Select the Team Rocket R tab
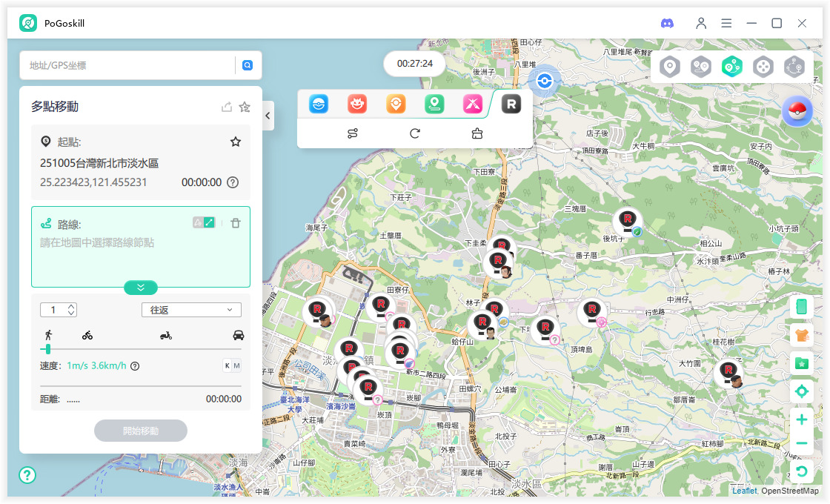The width and height of the screenshot is (830, 504). point(511,105)
